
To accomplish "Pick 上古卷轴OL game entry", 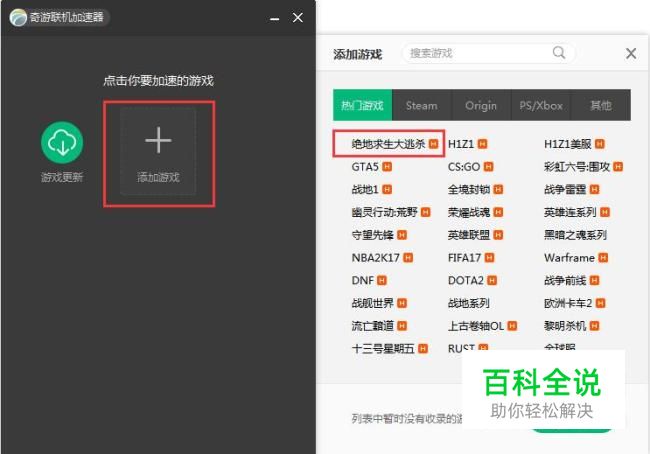I will (x=476, y=326).
